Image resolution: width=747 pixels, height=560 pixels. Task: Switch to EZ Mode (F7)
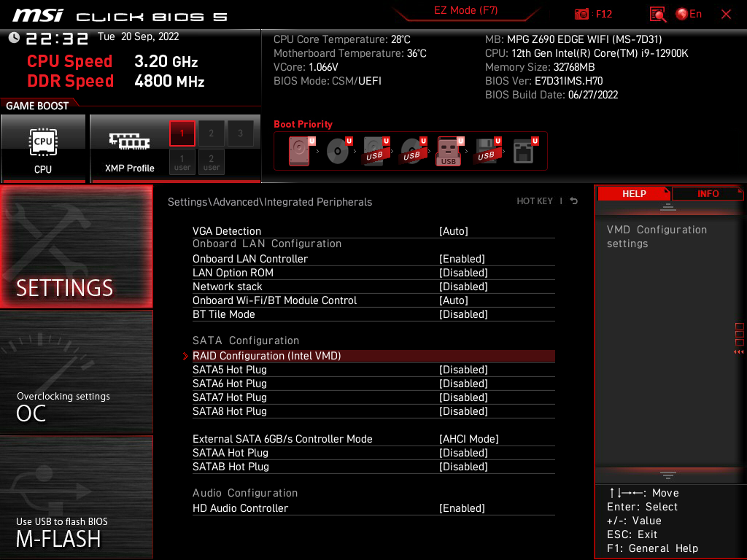click(466, 10)
